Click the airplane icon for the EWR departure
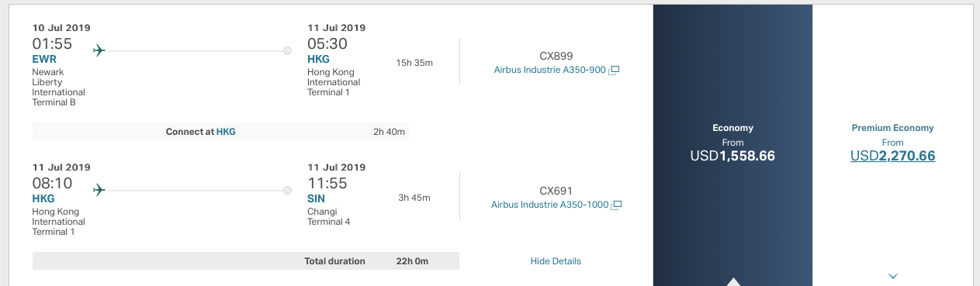The width and height of the screenshot is (980, 286). (x=99, y=51)
